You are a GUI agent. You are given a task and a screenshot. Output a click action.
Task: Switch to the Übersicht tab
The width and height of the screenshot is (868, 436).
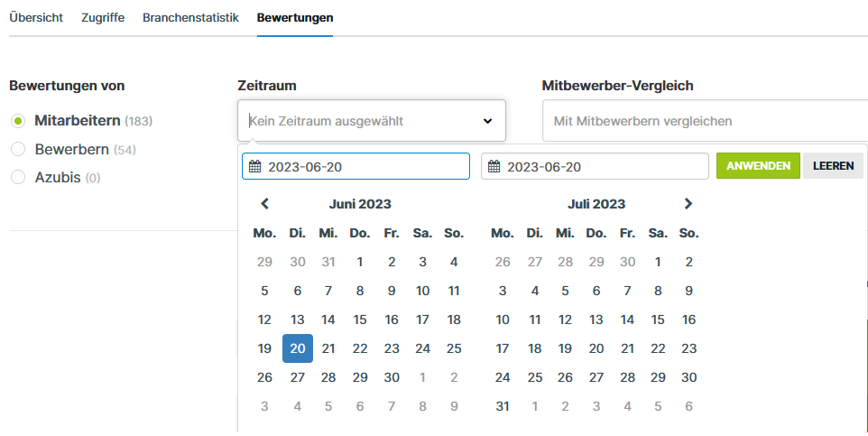36,18
